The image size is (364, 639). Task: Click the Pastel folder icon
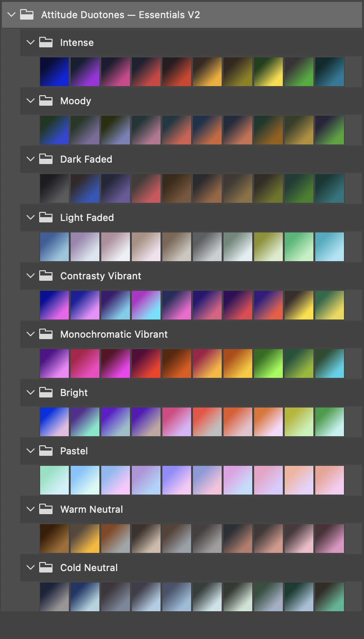(45, 451)
